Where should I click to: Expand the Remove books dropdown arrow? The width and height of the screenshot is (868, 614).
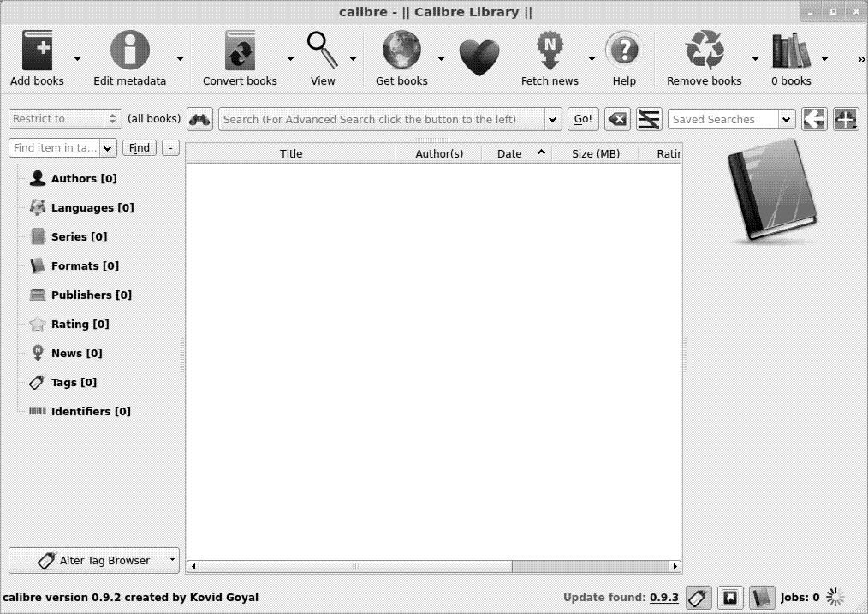pos(755,58)
